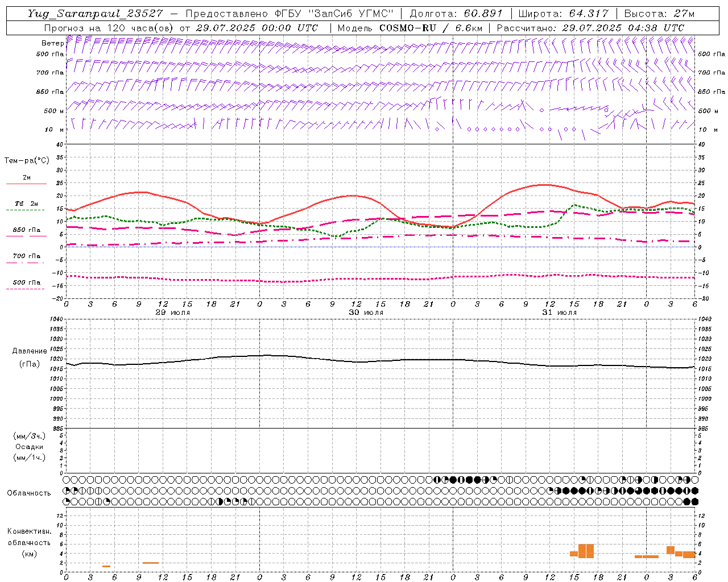
Task: Click the Ветер wind panel label
Action: tap(52, 43)
